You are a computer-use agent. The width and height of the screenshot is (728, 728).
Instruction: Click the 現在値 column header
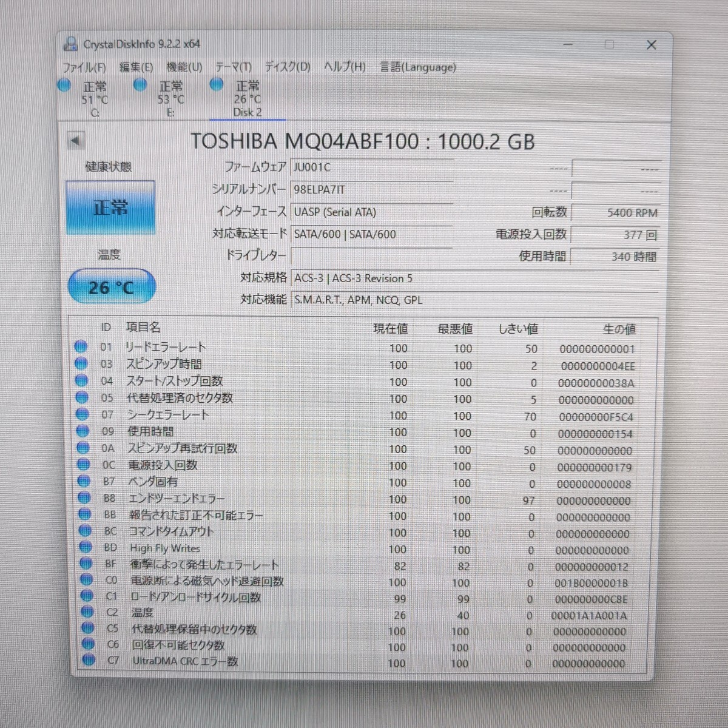point(390,329)
